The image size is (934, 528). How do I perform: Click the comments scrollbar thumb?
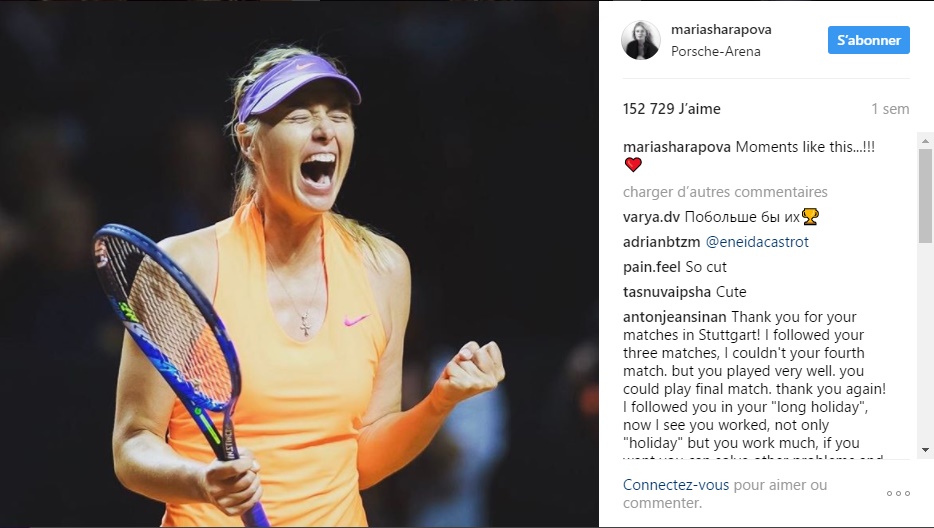pyautogui.click(x=925, y=195)
